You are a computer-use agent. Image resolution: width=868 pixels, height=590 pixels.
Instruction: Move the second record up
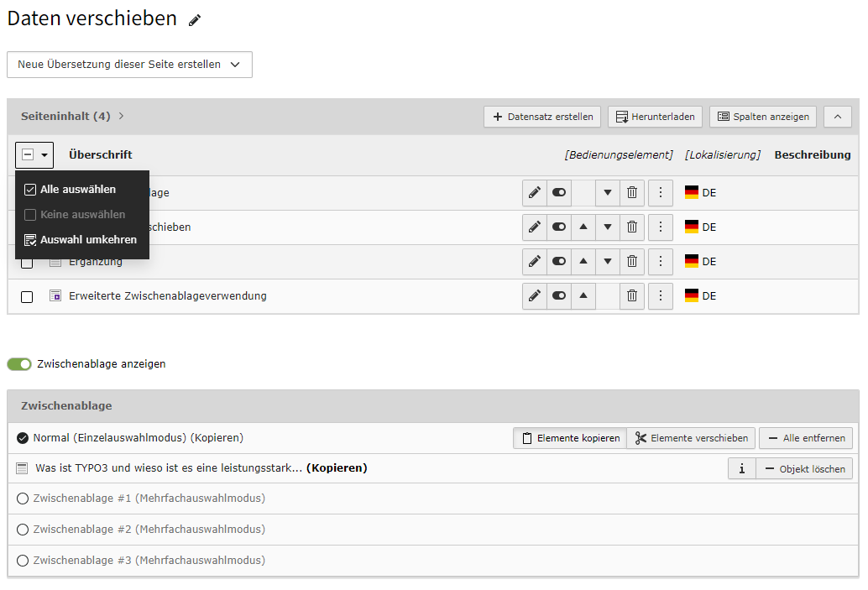click(x=583, y=227)
